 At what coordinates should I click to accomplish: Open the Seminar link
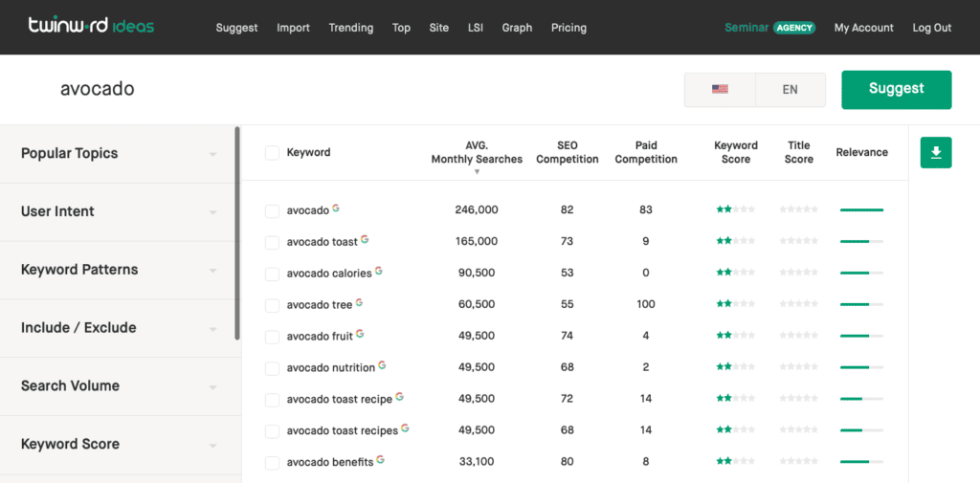(746, 28)
